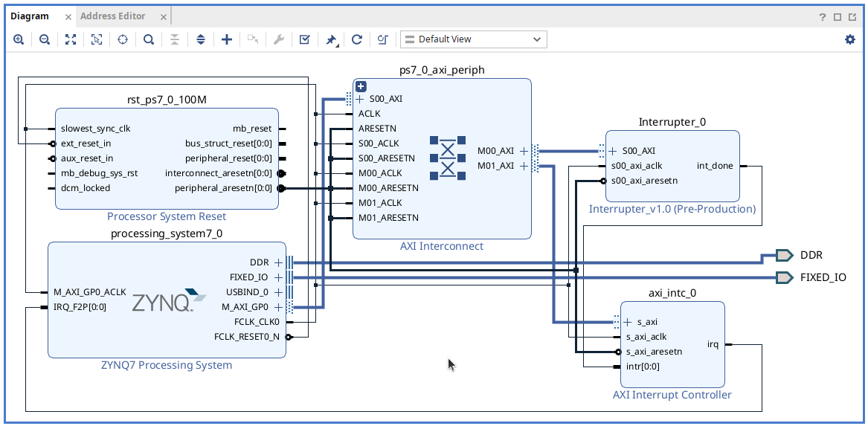Close the Diagram tab

pyautogui.click(x=68, y=17)
